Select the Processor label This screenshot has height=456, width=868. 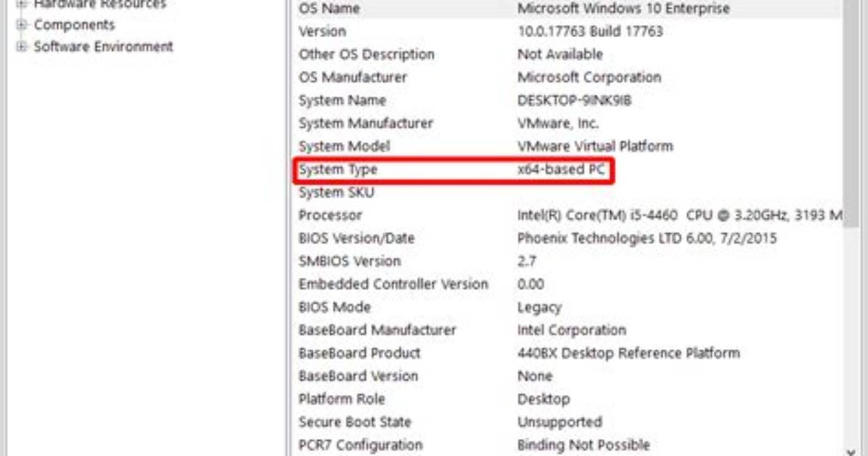[330, 215]
